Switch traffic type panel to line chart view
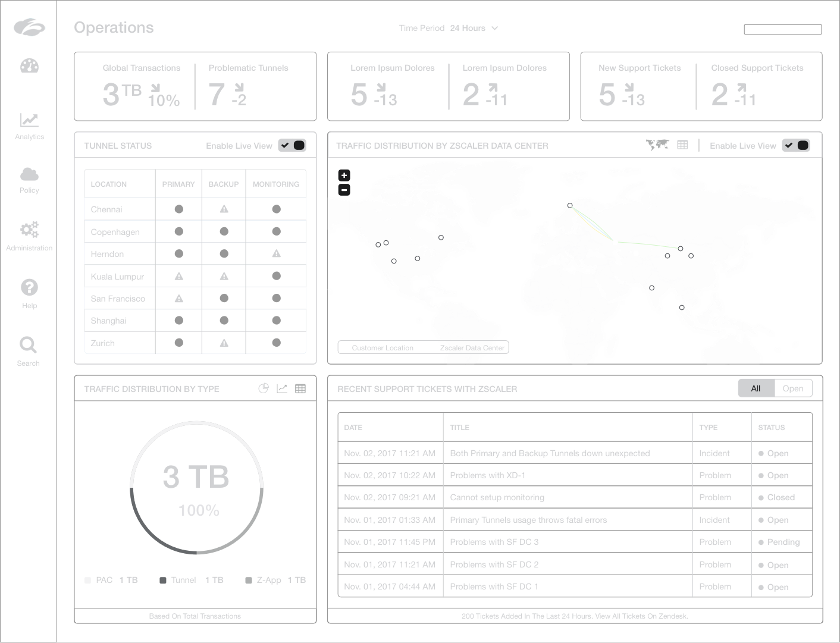This screenshot has width=840, height=643. (282, 388)
